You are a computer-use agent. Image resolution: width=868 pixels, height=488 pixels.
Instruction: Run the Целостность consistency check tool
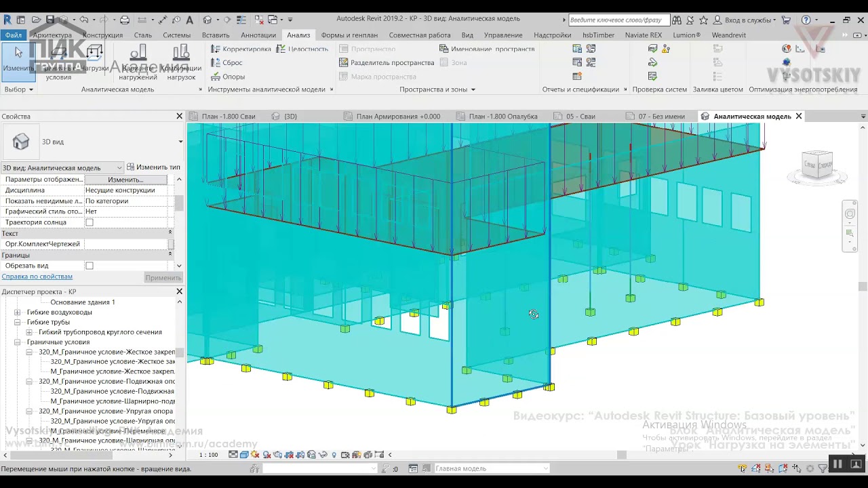click(302, 49)
